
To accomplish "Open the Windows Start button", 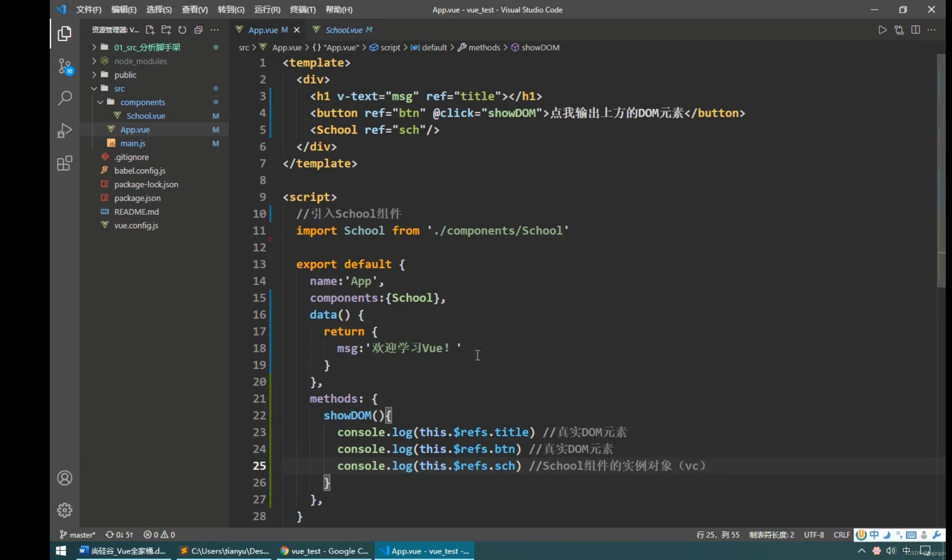I will pyautogui.click(x=61, y=551).
